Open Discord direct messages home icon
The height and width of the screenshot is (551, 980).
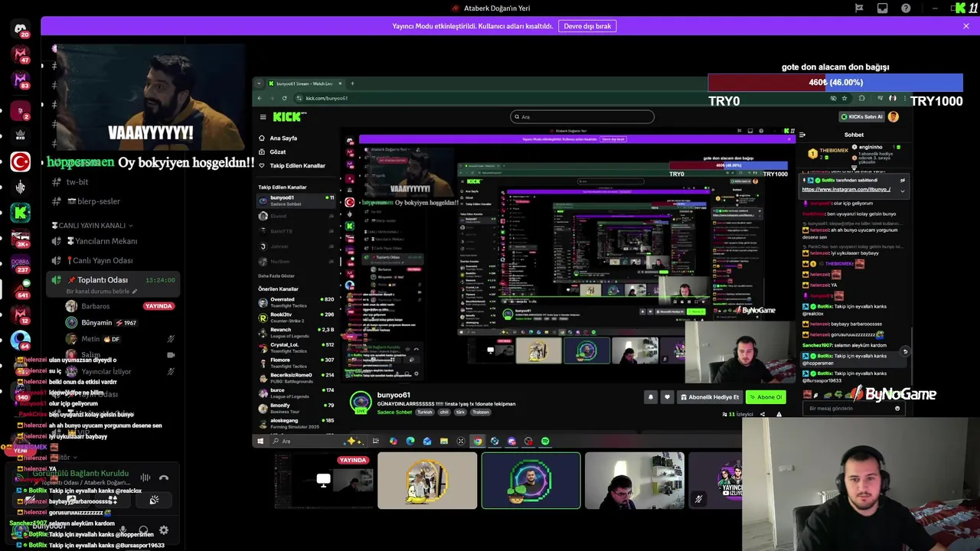21,29
